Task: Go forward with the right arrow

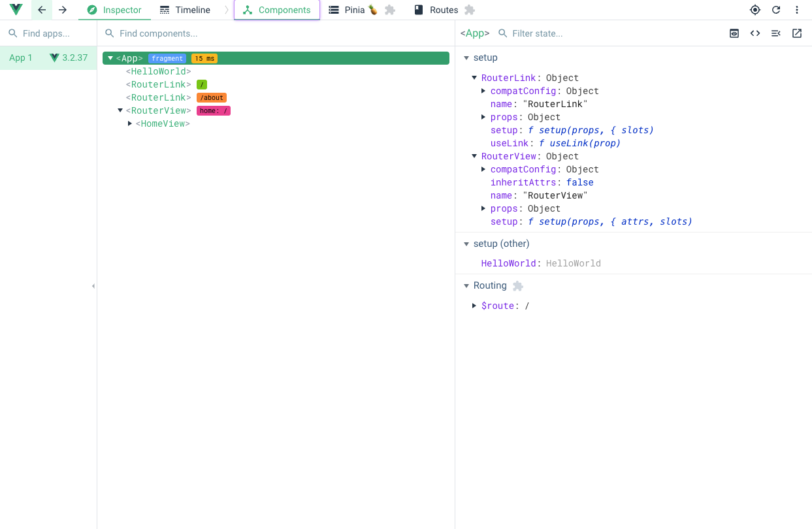Action: 63,10
